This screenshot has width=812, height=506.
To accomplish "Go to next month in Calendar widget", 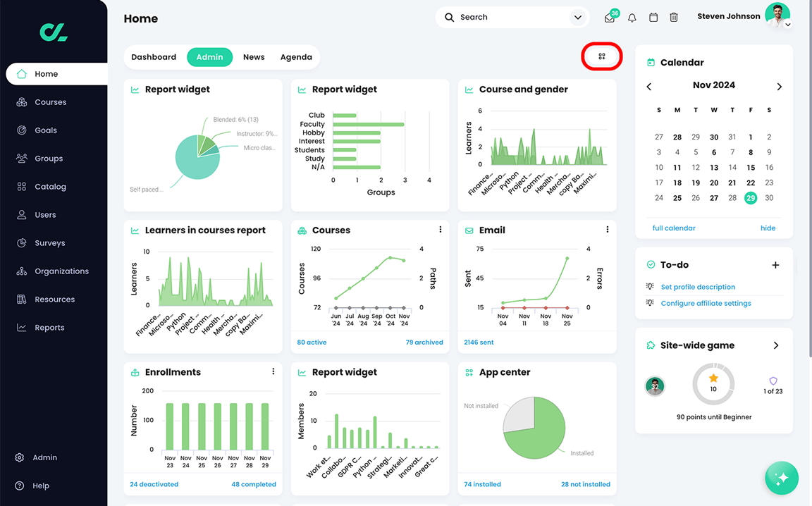I will tap(780, 86).
